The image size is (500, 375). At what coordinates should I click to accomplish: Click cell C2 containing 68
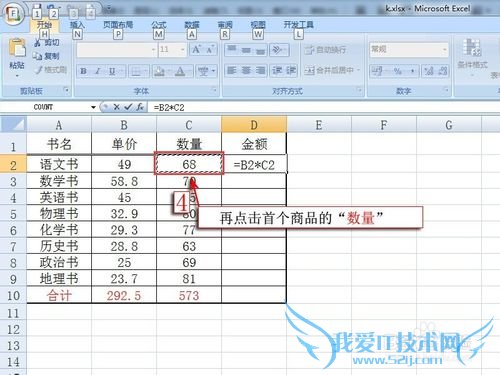pyautogui.click(x=189, y=164)
